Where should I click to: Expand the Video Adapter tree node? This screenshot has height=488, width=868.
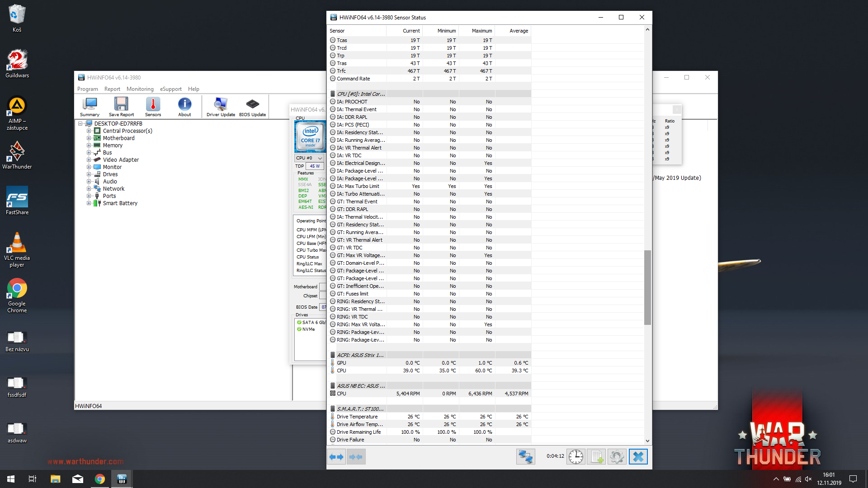point(89,160)
